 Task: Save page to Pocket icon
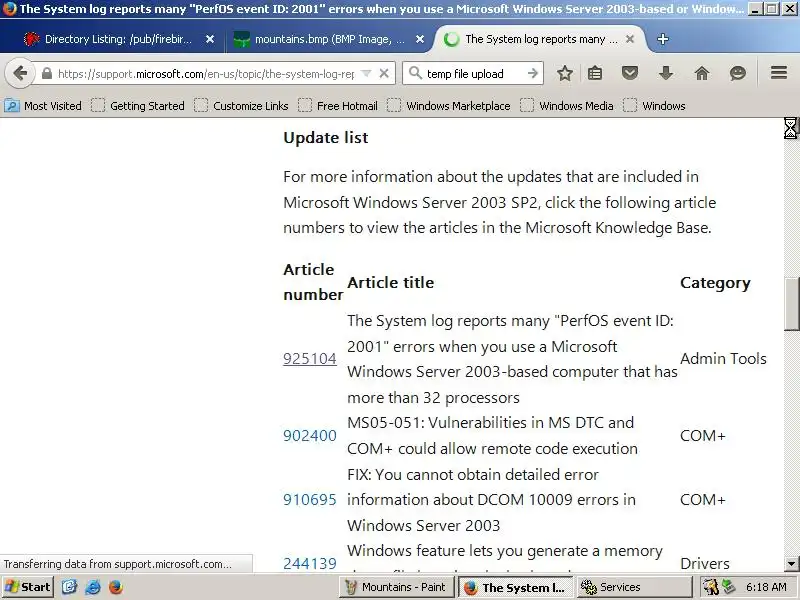click(630, 73)
